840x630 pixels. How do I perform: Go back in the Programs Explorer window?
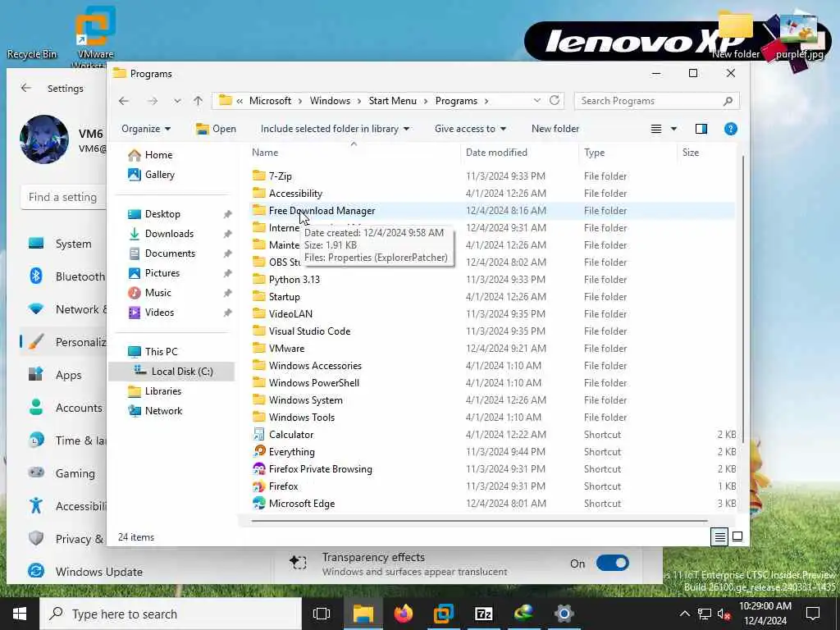tap(124, 101)
